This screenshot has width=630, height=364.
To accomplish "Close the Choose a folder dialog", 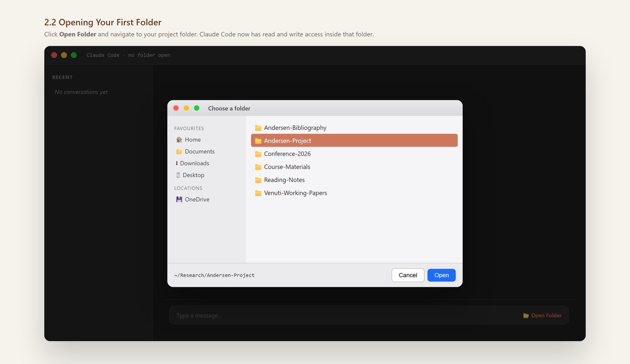I will [x=176, y=108].
